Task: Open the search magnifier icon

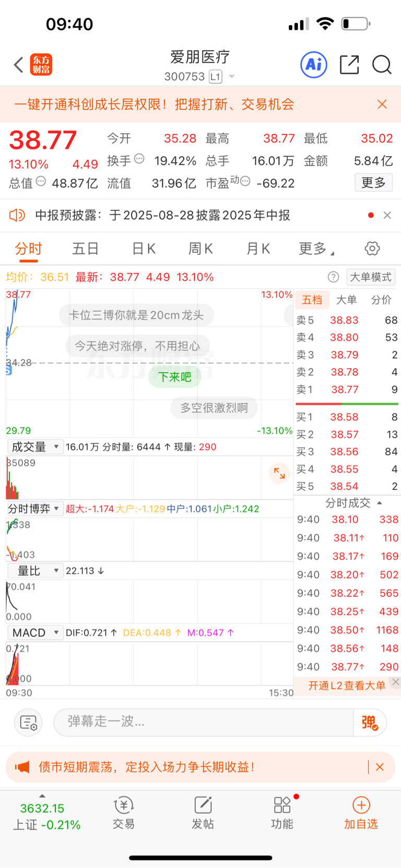Action: click(382, 65)
